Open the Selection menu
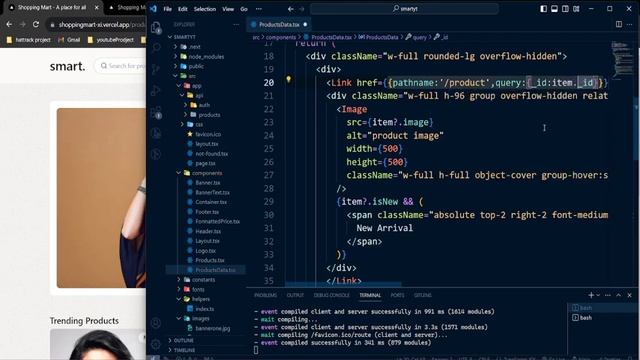 tap(205, 9)
